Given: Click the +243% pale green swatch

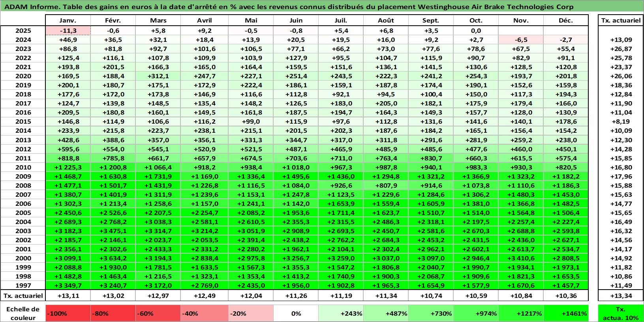Looking at the screenshot, I should pyautogui.click(x=341, y=313).
